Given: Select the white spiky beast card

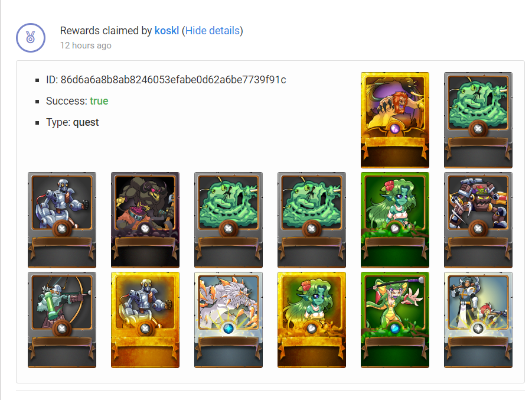Looking at the screenshot, I should coord(229,320).
